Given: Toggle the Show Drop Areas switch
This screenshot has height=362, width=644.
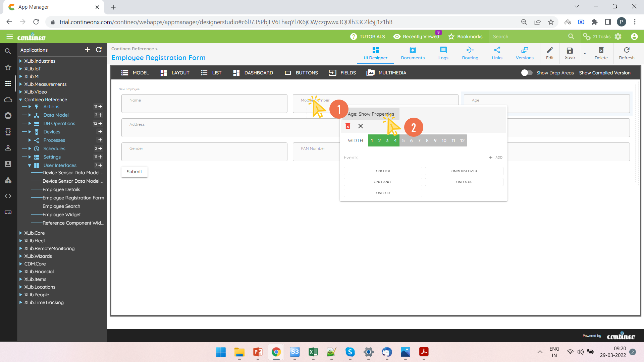Looking at the screenshot, I should click(x=527, y=73).
